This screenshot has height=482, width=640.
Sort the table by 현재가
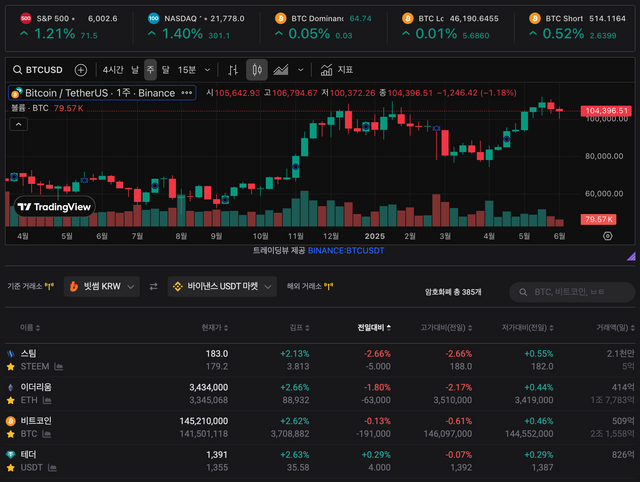215,327
